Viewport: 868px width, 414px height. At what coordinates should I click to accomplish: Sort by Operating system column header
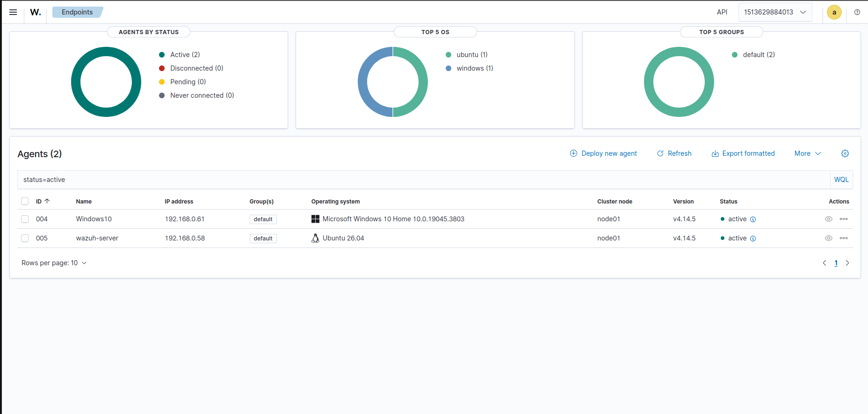[x=335, y=202]
